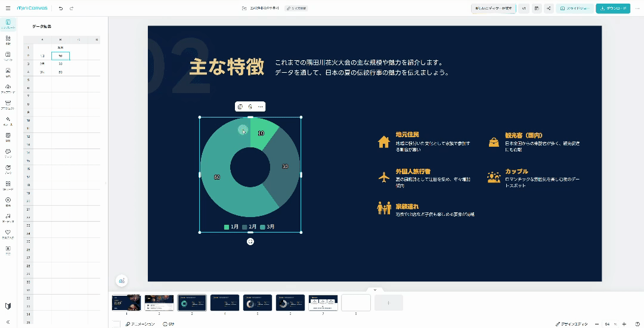
Task: Open the version v1 button
Action: [x=524, y=8]
